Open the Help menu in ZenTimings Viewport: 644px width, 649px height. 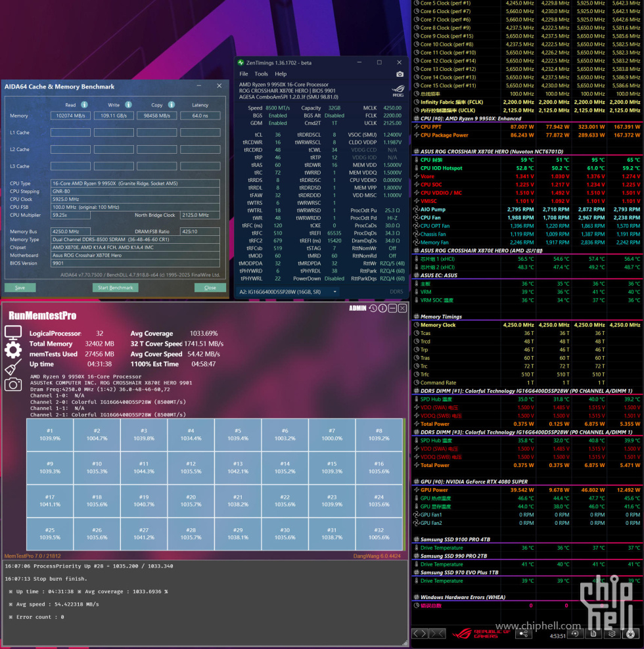(281, 74)
